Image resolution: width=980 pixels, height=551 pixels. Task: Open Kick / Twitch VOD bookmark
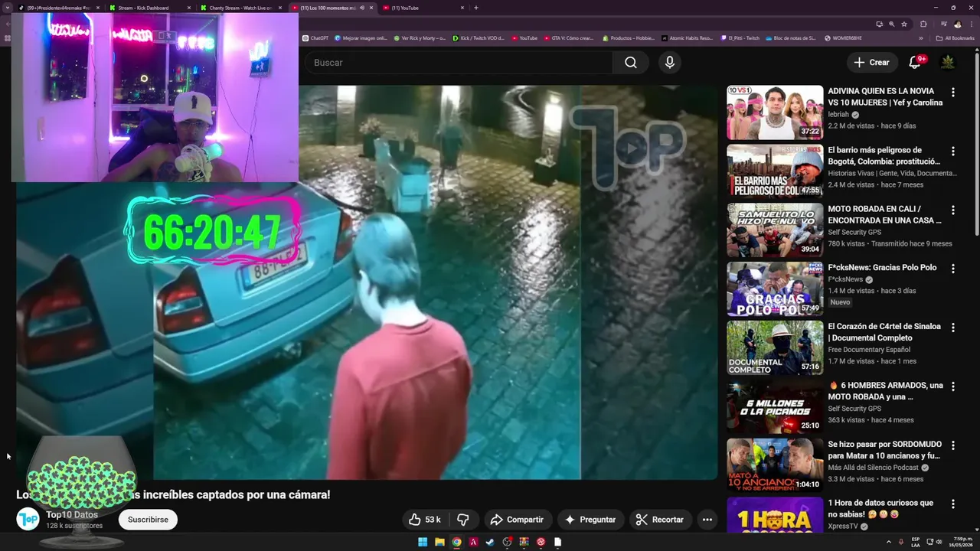click(478, 37)
